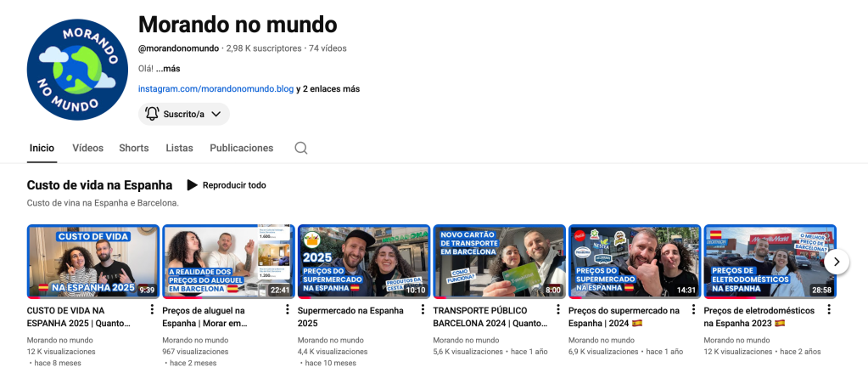Open the channel search magnifier icon

[301, 148]
